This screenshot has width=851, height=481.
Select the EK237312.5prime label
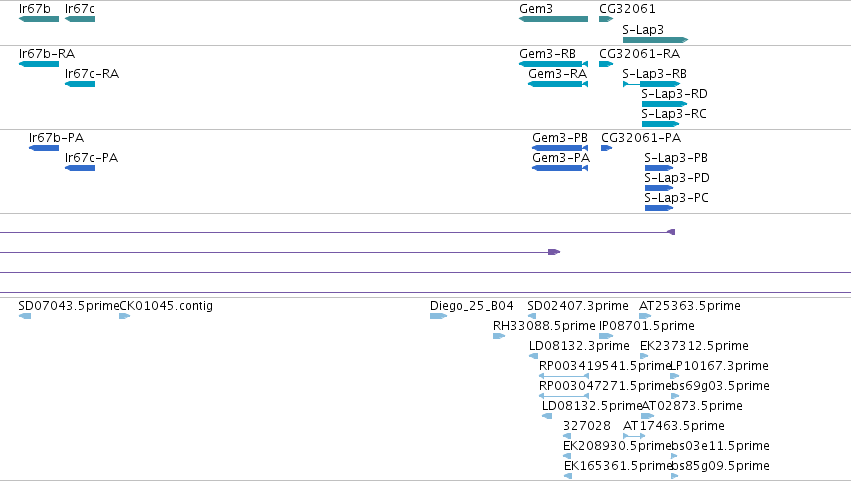694,346
